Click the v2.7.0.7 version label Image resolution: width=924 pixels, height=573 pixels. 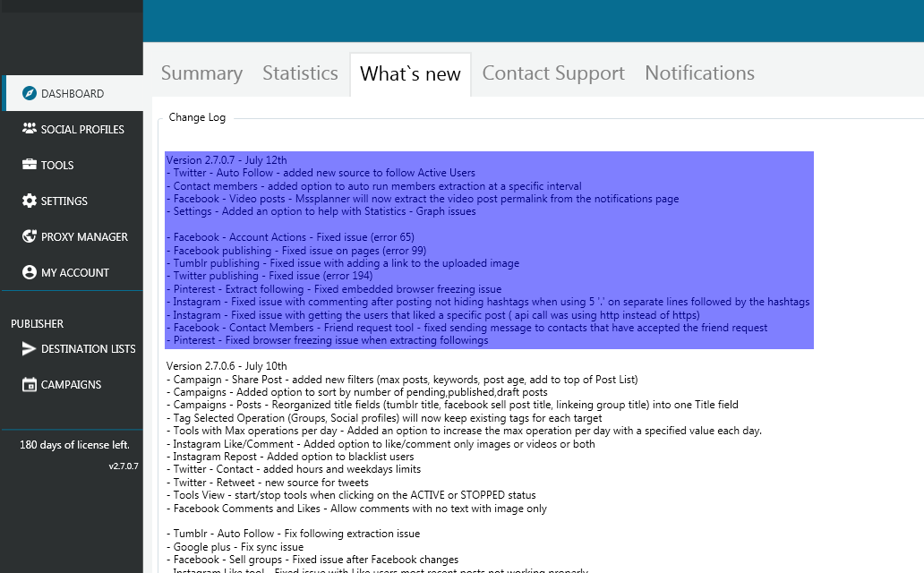tap(124, 465)
